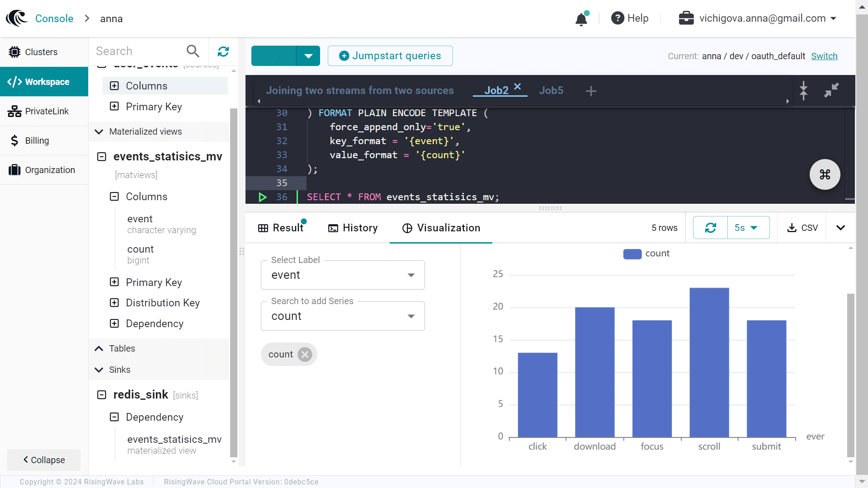This screenshot has width=868, height=488.
Task: Open the 5s refresh interval dropdown
Action: pyautogui.click(x=748, y=228)
